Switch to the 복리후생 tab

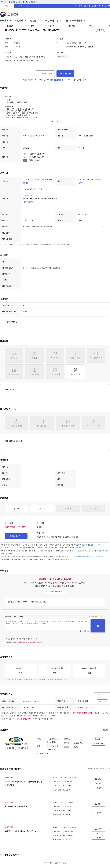pos(71,26)
